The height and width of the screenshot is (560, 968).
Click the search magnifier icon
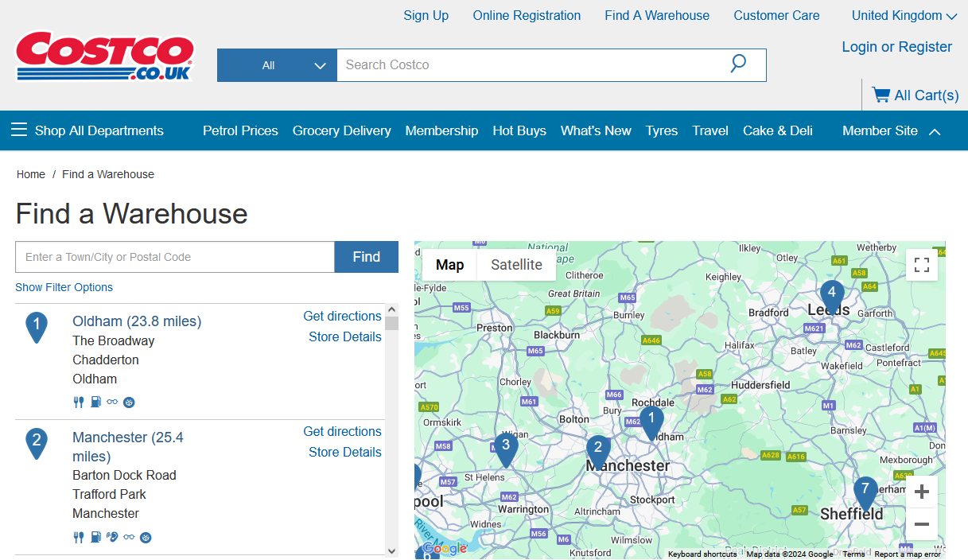click(x=738, y=64)
